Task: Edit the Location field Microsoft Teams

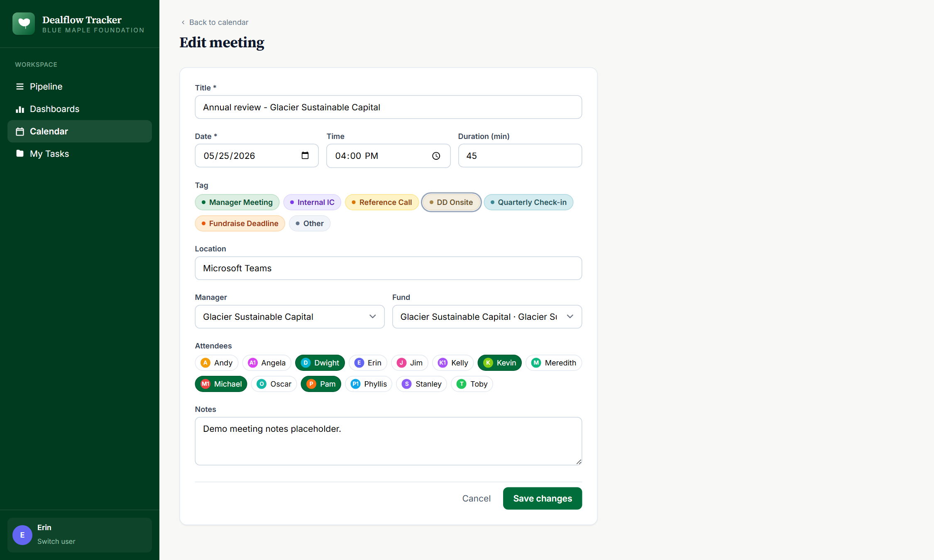Action: (389, 268)
